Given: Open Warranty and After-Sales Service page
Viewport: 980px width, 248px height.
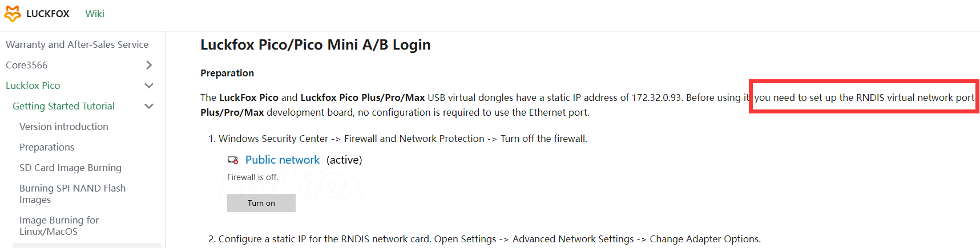Looking at the screenshot, I should (77, 44).
